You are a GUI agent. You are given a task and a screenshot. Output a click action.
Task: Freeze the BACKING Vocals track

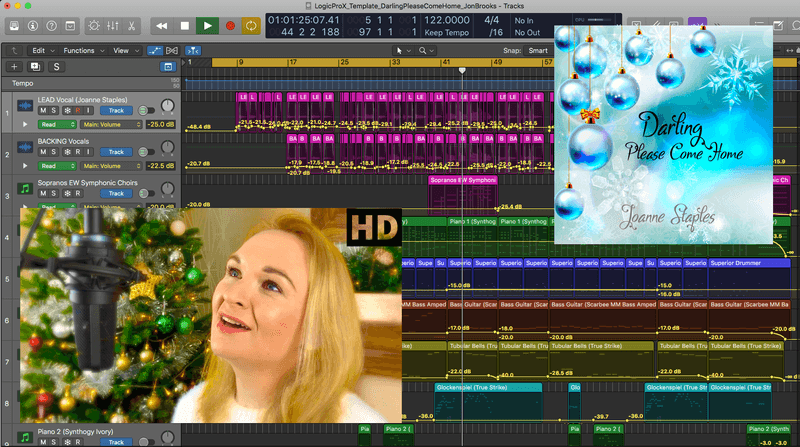(x=67, y=152)
